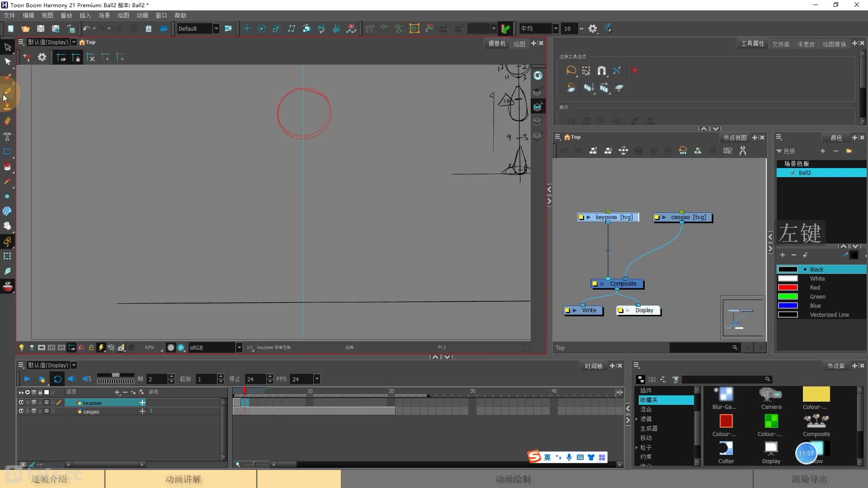Toggle Sound playback speaker icon
This screenshot has height=488, width=868.
(72, 379)
